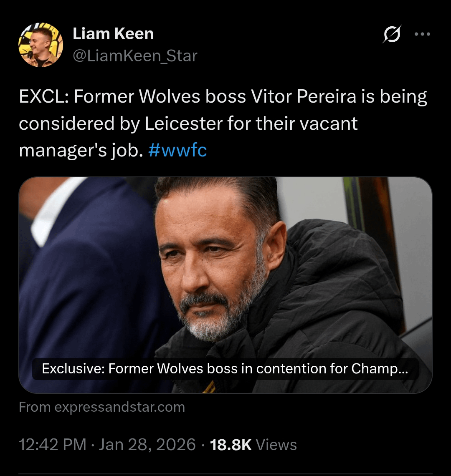Open the three-dot more options menu
Viewport: 451px width, 476px height.
tap(422, 34)
